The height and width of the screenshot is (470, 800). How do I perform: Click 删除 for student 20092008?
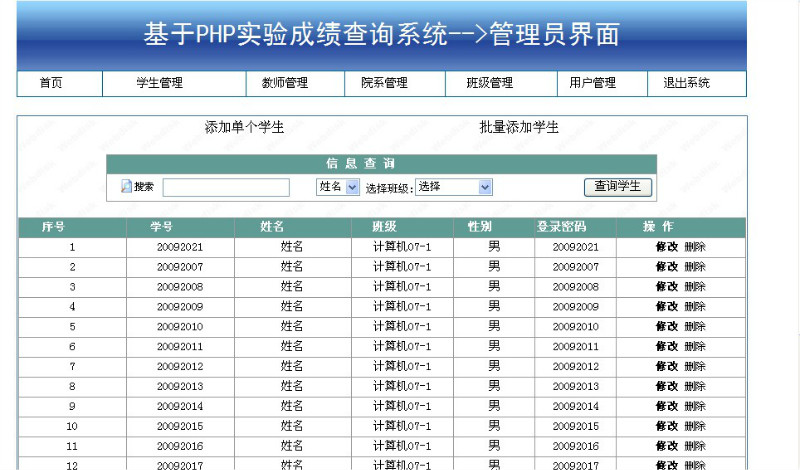pos(695,287)
